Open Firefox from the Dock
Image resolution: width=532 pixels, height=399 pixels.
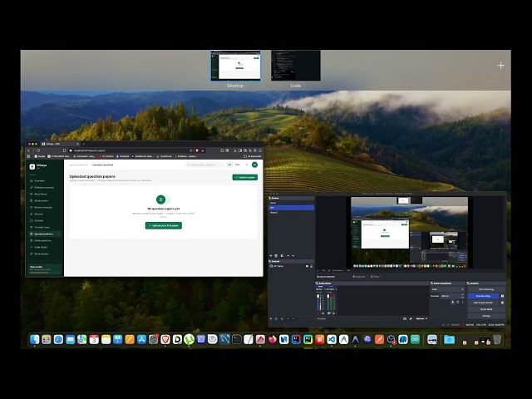[273, 339]
